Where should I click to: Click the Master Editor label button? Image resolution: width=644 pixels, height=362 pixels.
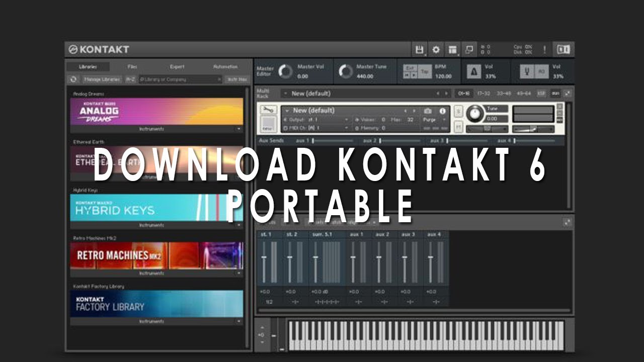[265, 71]
